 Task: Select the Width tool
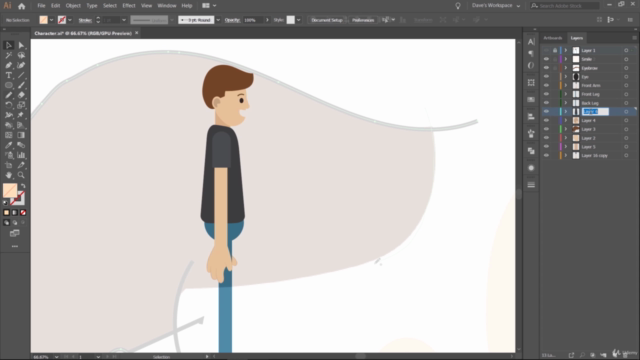point(9,115)
